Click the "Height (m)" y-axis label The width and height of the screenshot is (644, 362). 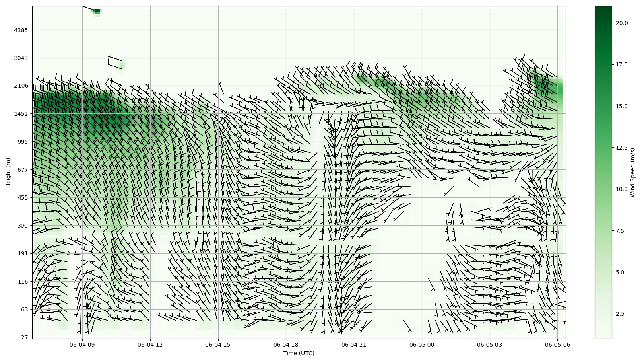point(8,173)
